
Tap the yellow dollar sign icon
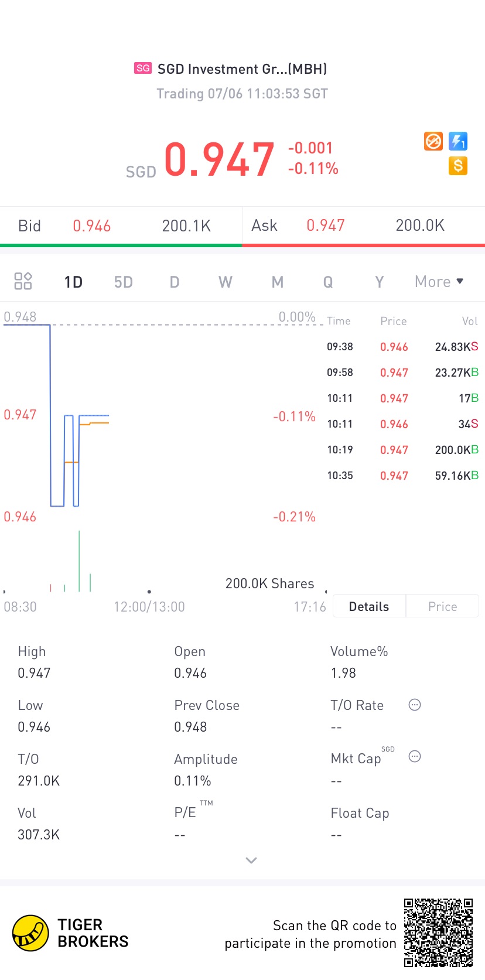[x=458, y=166]
